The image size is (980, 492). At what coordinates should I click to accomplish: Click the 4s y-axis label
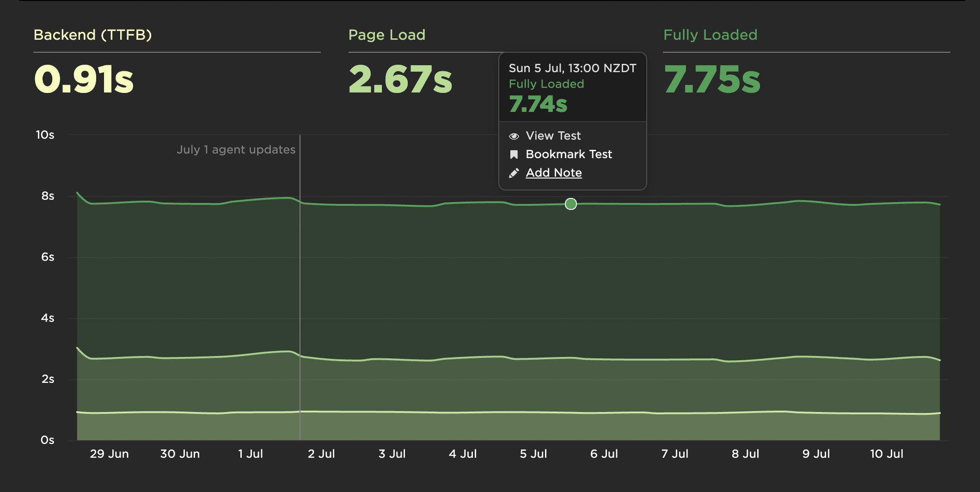(x=48, y=318)
